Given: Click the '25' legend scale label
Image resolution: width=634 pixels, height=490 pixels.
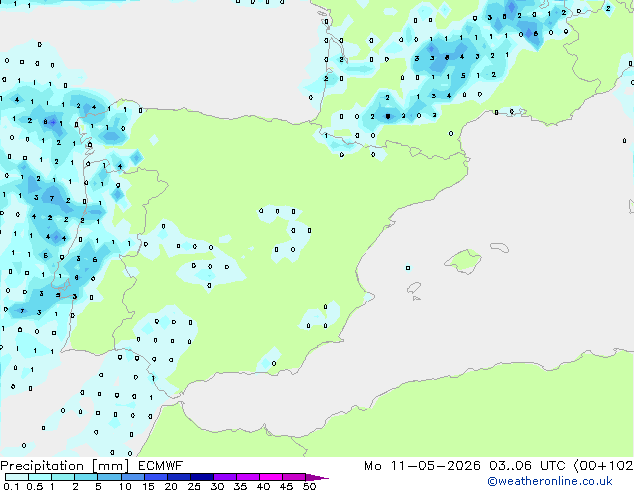Looking at the screenshot, I should (194, 486).
